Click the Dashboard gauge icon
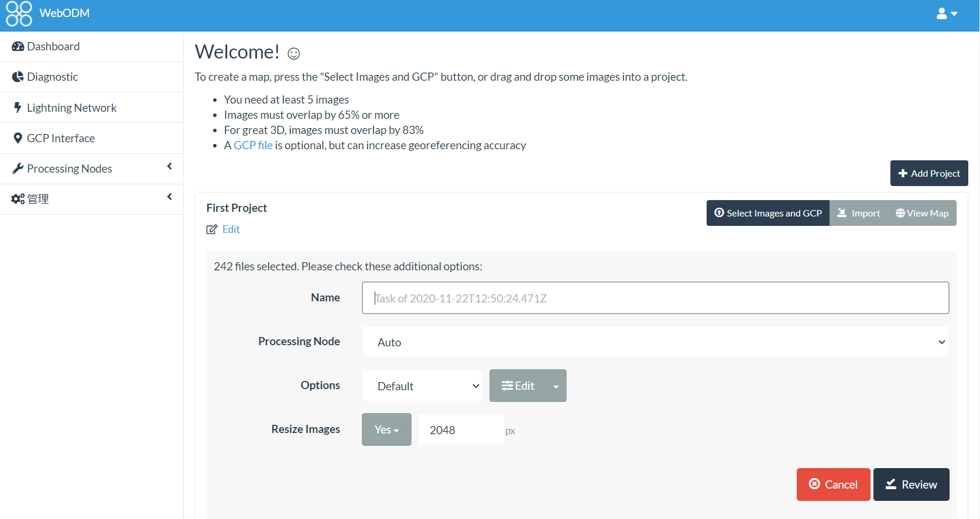The image size is (980, 519). tap(18, 46)
